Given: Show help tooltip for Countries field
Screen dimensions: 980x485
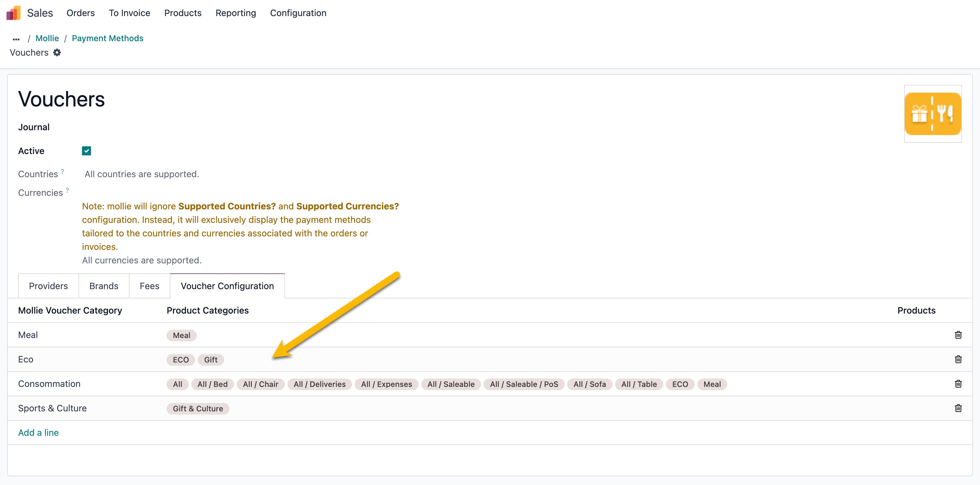Looking at the screenshot, I should click(62, 172).
